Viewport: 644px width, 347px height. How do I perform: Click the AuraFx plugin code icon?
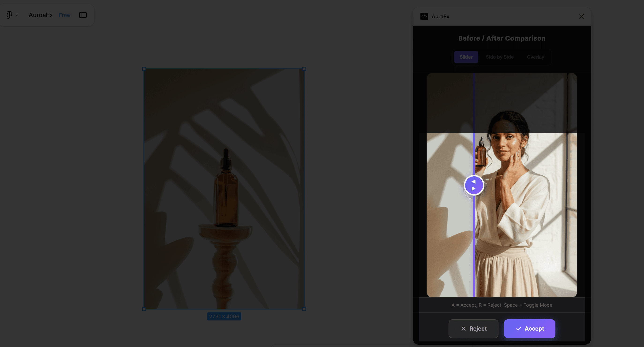[x=424, y=16]
